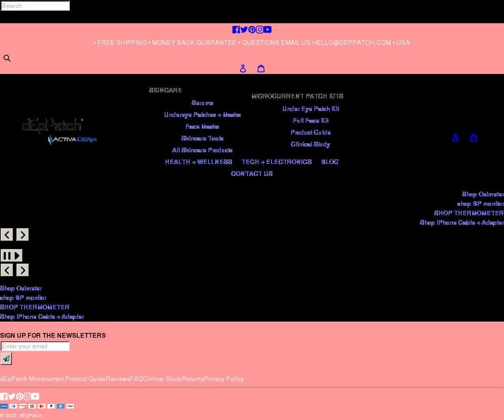Open the footer Instagram icon
This screenshot has width=504, height=420.
pos(27,396)
